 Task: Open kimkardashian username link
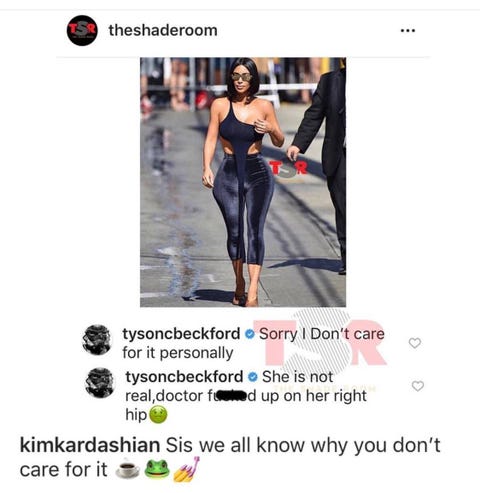click(90, 445)
